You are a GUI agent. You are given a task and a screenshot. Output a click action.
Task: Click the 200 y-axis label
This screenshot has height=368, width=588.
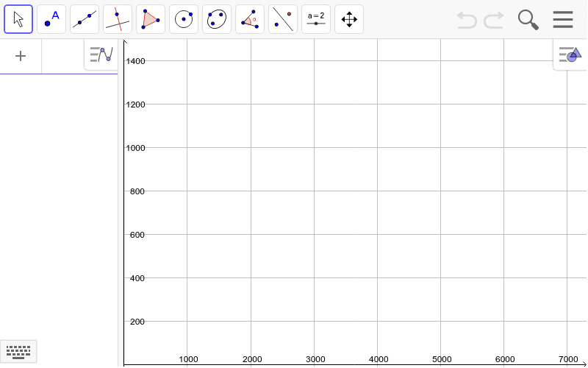click(x=137, y=322)
